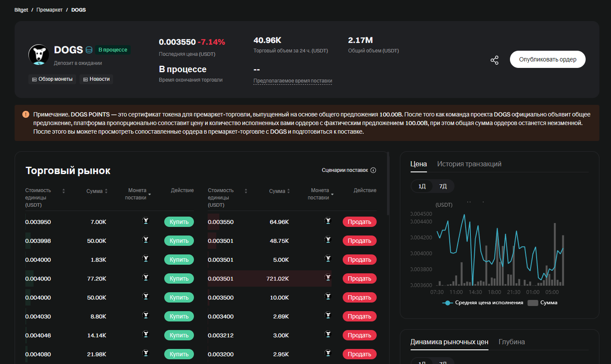
Task: Click Сценарии поставок link
Action: (x=345, y=170)
